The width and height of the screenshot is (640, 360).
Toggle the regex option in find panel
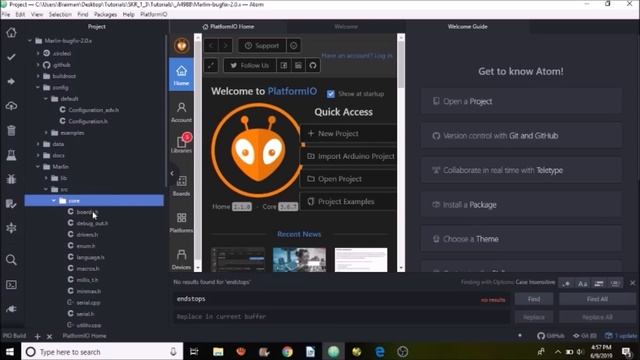[567, 283]
